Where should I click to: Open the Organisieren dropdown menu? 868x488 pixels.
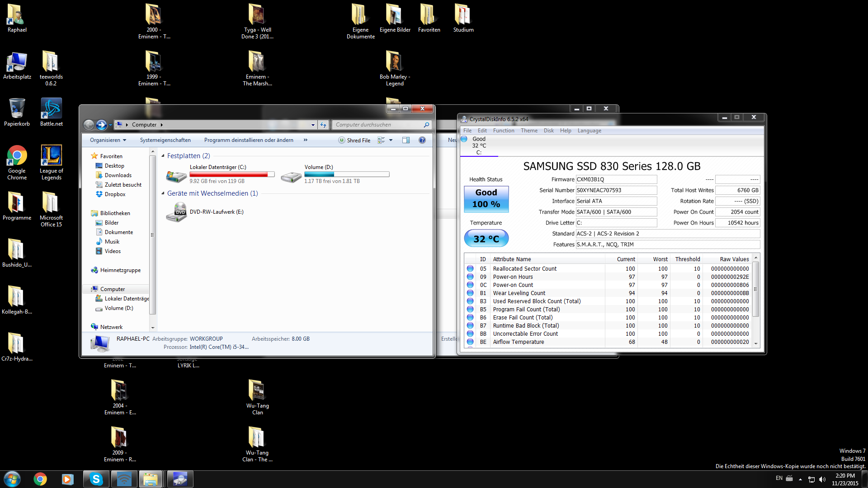[108, 140]
